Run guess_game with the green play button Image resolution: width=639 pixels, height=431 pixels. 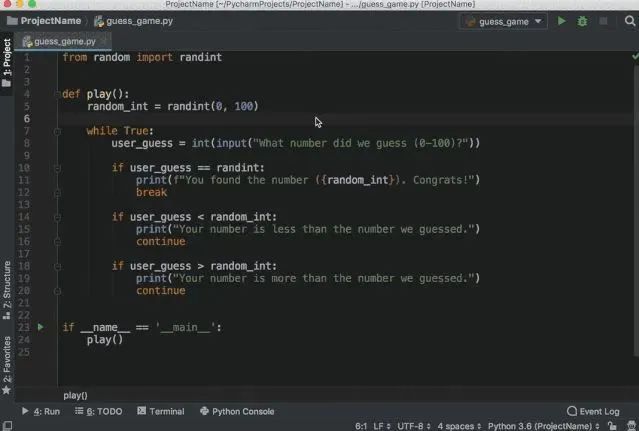point(562,21)
